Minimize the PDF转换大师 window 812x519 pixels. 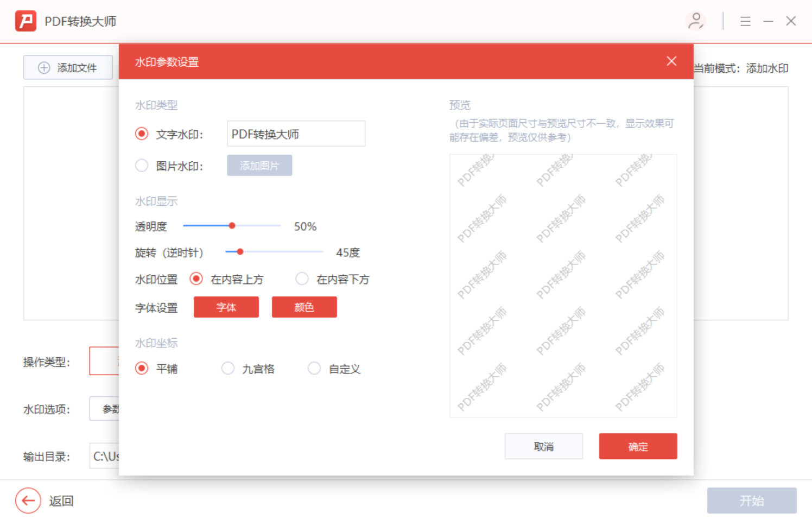768,21
